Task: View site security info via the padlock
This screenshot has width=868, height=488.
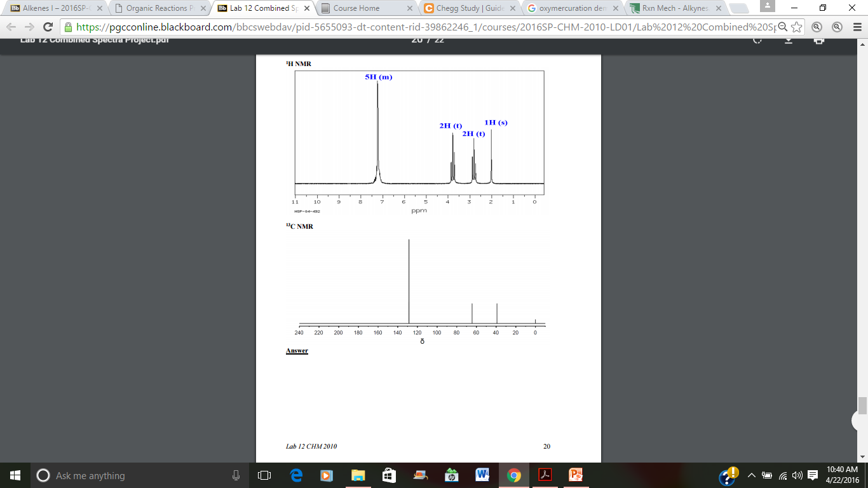Action: click(67, 27)
